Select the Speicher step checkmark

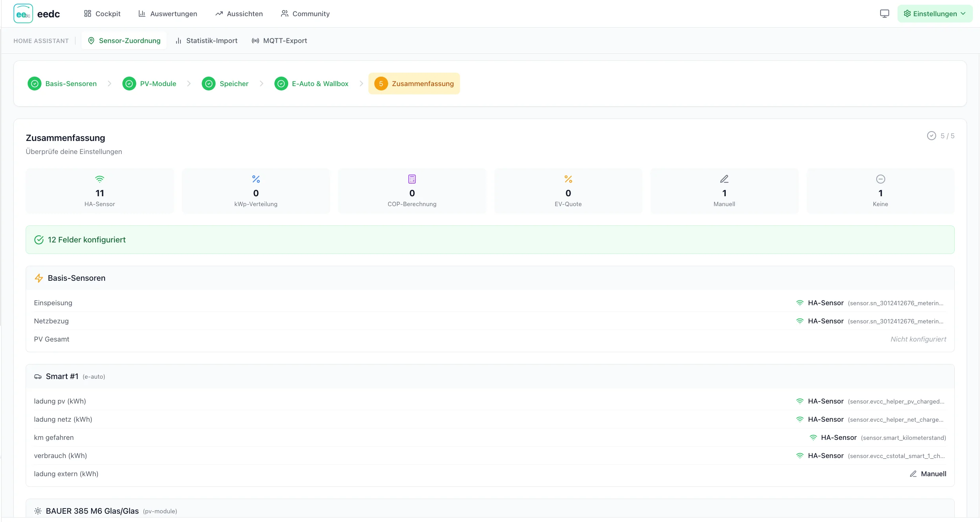(208, 83)
